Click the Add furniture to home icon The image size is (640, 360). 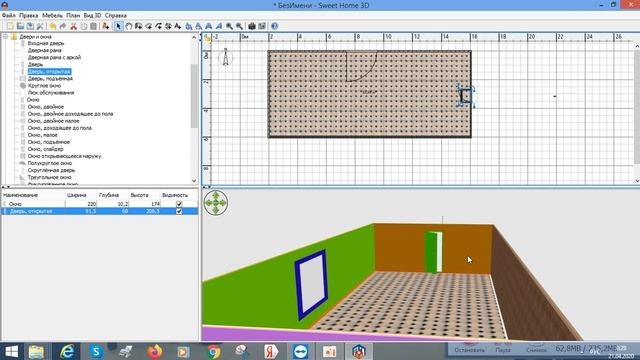pos(106,26)
